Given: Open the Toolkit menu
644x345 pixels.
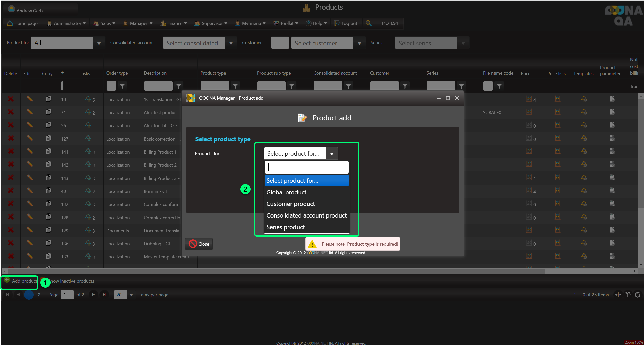Looking at the screenshot, I should click(x=286, y=23).
